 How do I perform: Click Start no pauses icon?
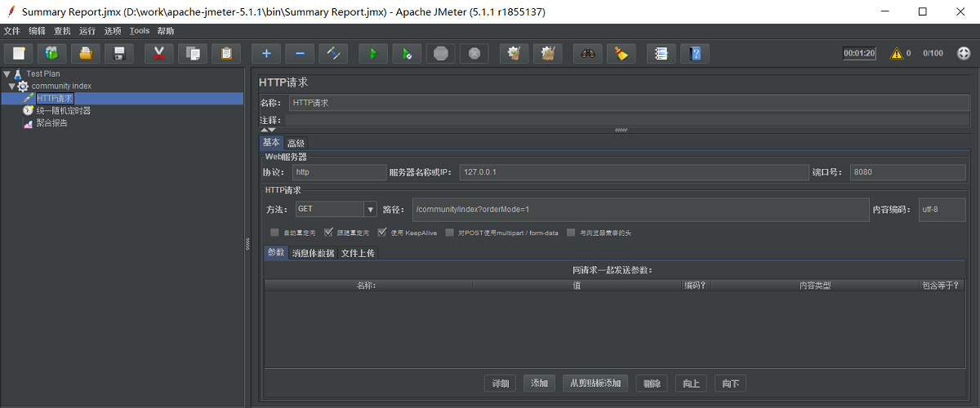tap(407, 53)
